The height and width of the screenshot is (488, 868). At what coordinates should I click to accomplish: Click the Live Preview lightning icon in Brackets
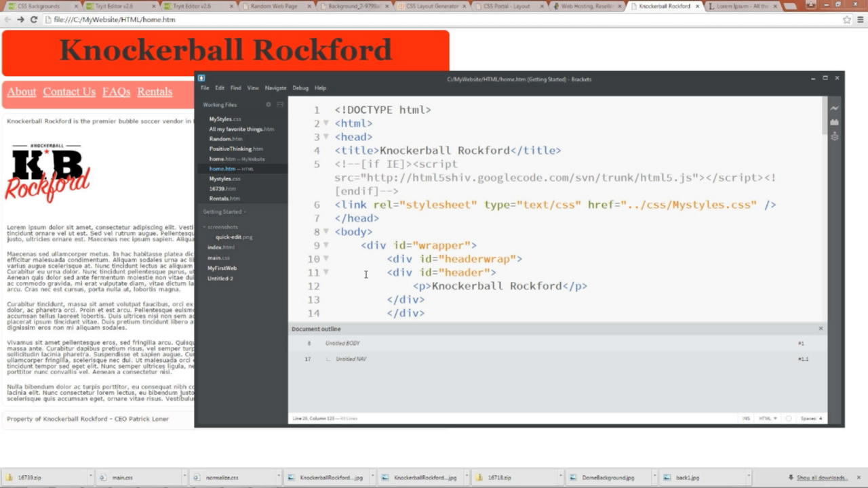point(834,108)
